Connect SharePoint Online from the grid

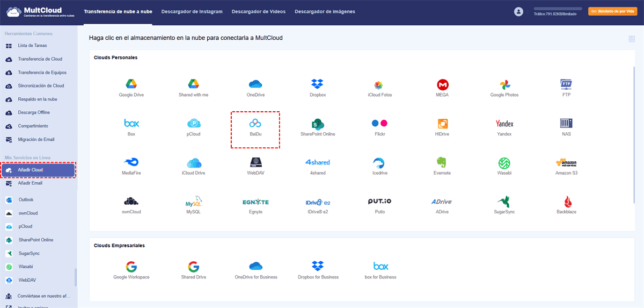(x=318, y=127)
